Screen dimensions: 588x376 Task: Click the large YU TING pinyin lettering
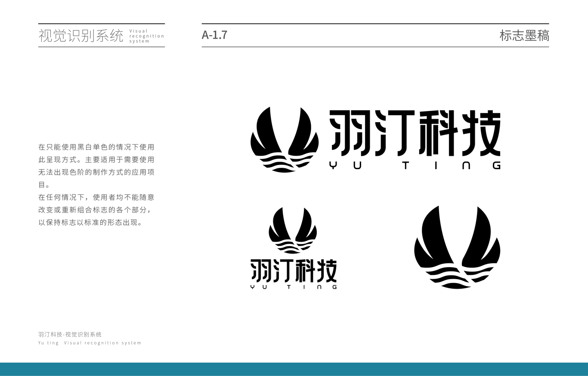coord(415,165)
